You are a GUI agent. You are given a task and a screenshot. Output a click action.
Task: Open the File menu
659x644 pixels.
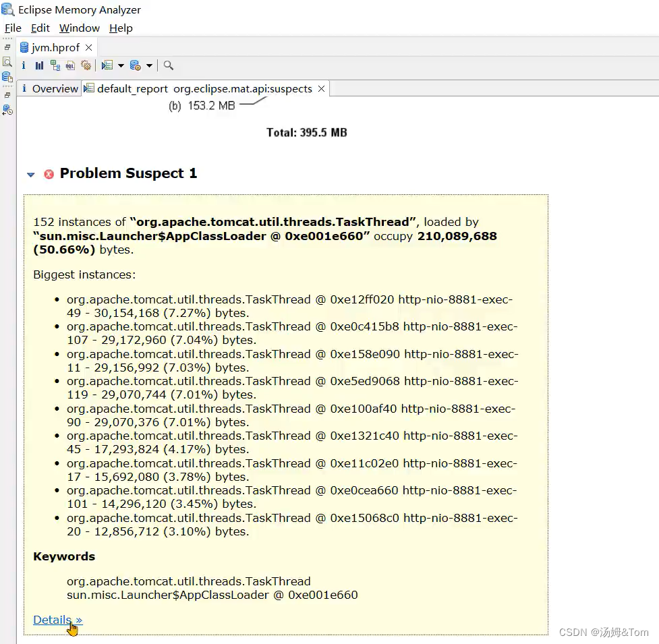pyautogui.click(x=13, y=28)
